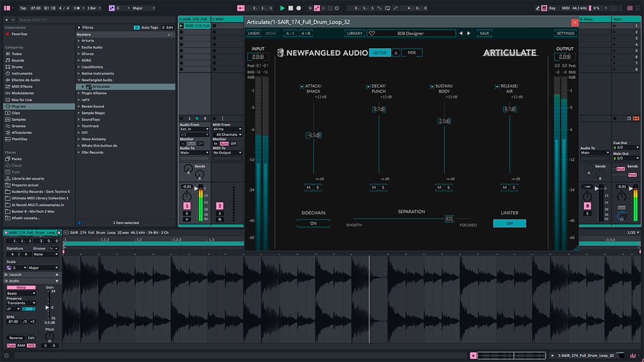
Task: Go to previous Articulate preset arrow
Action: pos(460,33)
